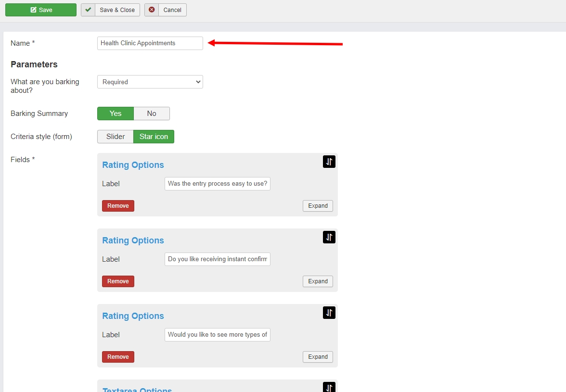This screenshot has height=392, width=566.
Task: Click the 'Was the entry process' label input
Action: coord(218,184)
